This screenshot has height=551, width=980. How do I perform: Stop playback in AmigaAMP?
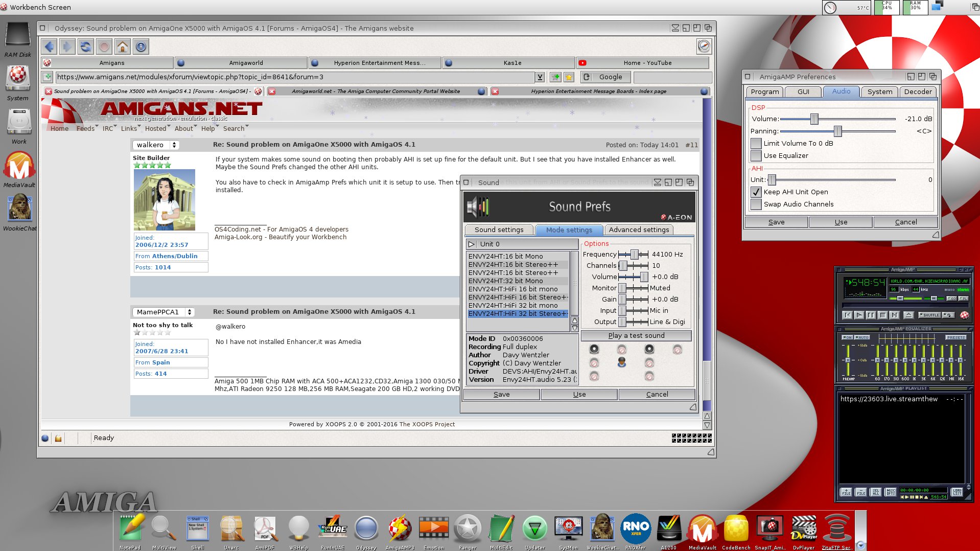point(882,315)
